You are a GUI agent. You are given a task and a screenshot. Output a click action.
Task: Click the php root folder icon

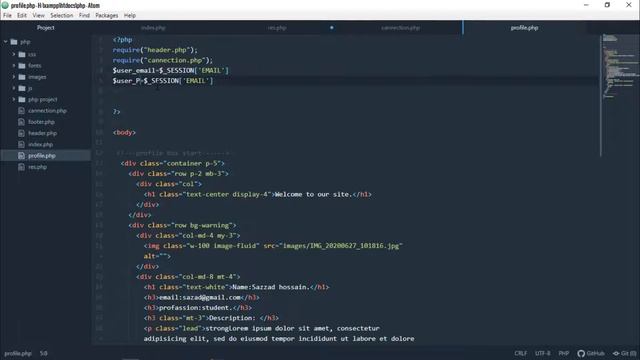[x=14, y=42]
